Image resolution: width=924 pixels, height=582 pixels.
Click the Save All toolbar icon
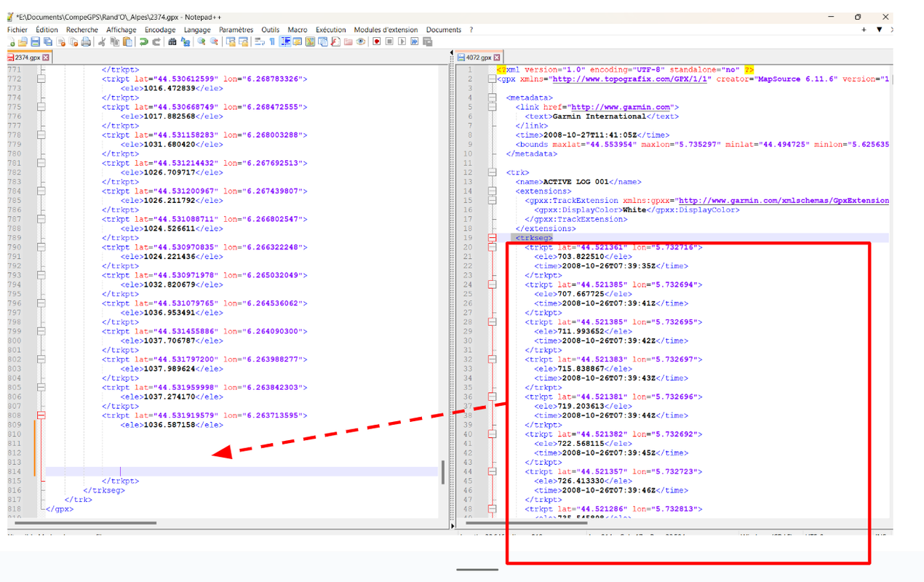click(x=47, y=42)
